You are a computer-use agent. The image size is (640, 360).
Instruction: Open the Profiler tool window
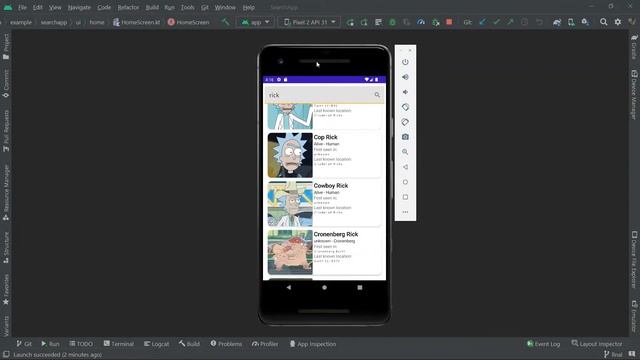click(265, 344)
